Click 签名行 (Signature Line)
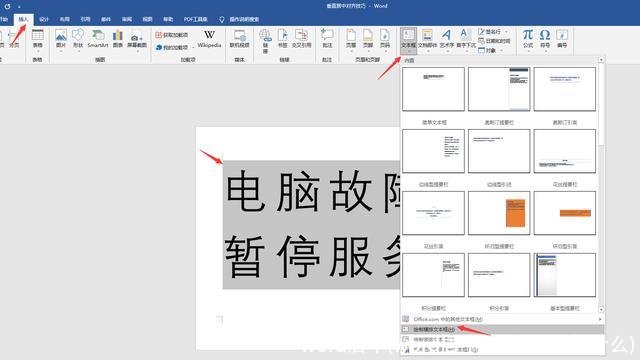 pyautogui.click(x=489, y=31)
